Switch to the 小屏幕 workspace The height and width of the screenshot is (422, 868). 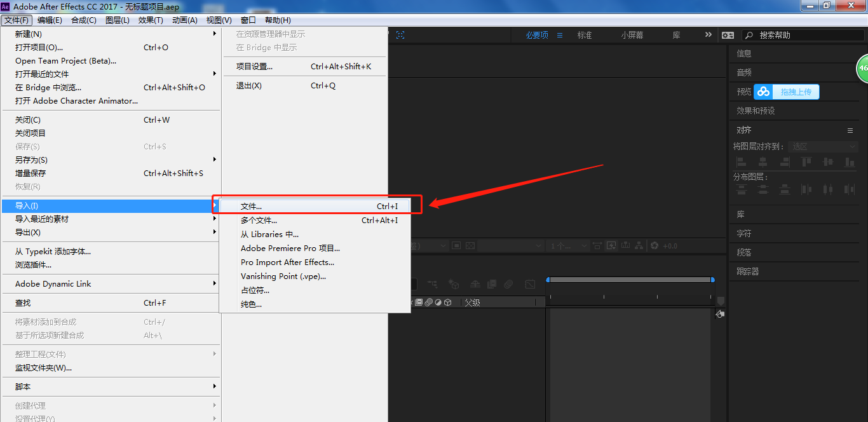tap(632, 36)
